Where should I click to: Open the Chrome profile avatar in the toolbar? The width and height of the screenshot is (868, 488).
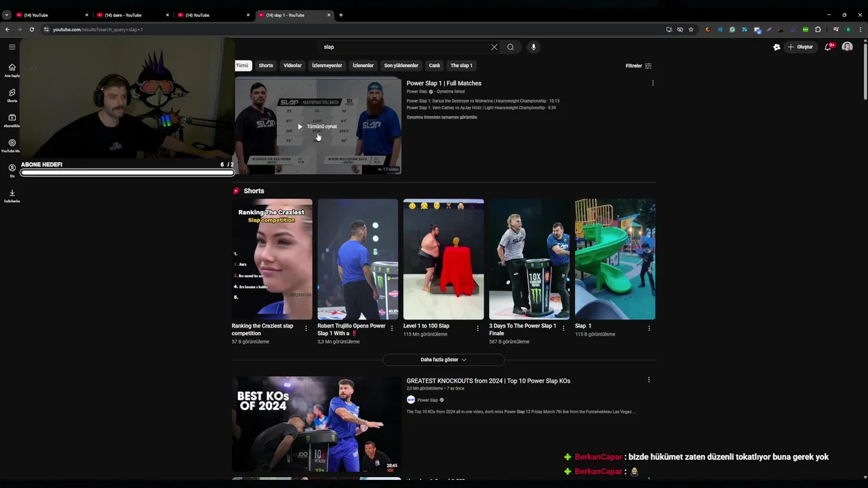[x=848, y=29]
